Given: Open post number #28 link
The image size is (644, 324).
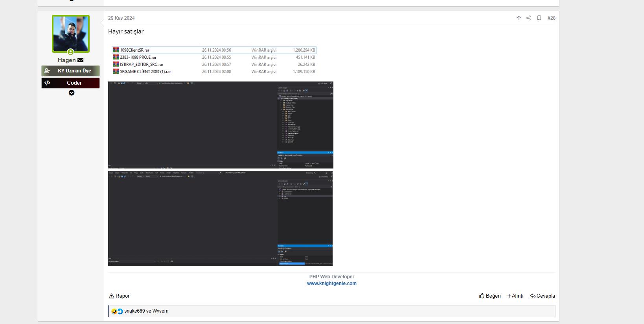Looking at the screenshot, I should pos(552,18).
